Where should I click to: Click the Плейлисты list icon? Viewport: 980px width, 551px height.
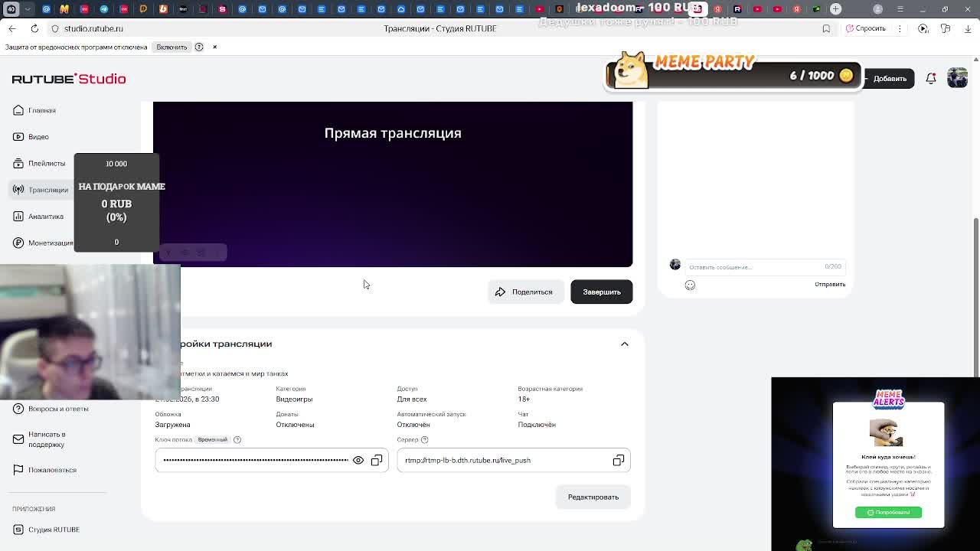18,163
